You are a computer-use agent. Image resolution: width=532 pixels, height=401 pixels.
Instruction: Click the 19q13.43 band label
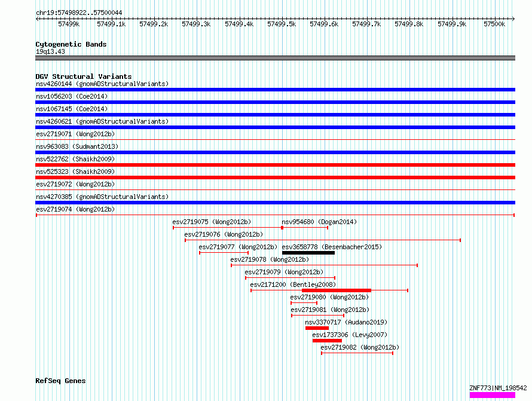50,51
